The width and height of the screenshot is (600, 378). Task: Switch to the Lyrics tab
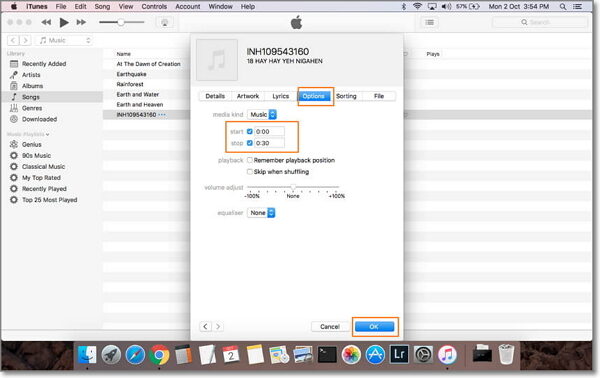[280, 96]
